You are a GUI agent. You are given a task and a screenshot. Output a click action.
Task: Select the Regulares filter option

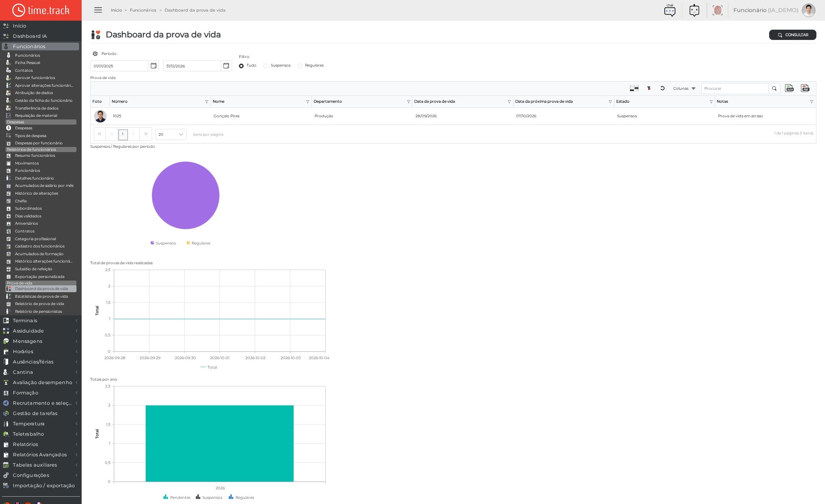[x=300, y=66]
